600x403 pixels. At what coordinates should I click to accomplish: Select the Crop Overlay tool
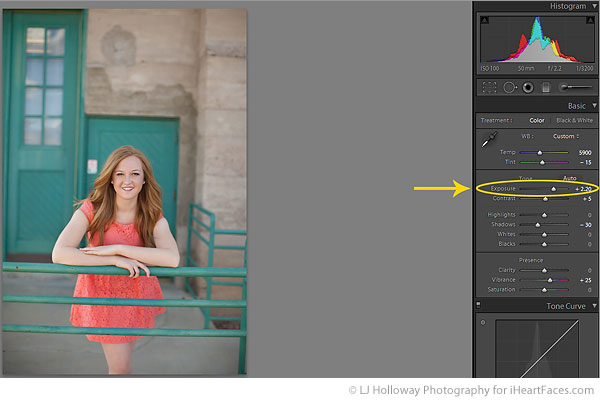[x=489, y=87]
